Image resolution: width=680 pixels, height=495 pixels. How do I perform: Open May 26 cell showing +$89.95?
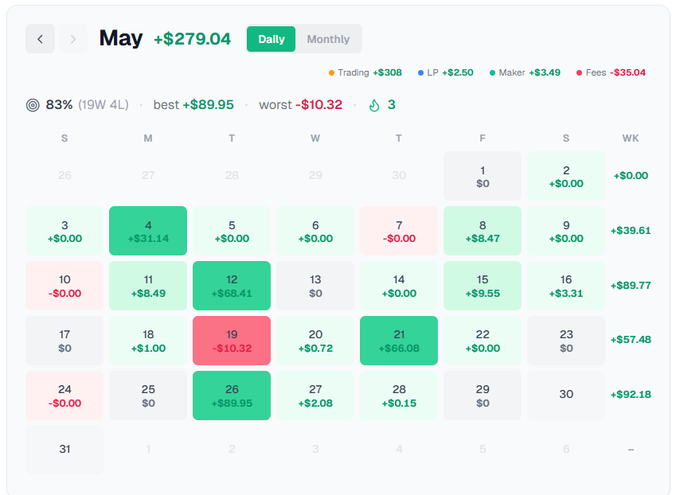pyautogui.click(x=232, y=396)
